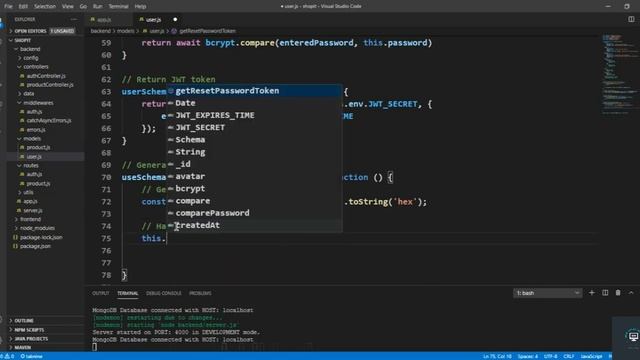Split the terminal pane

pyautogui.click(x=605, y=293)
